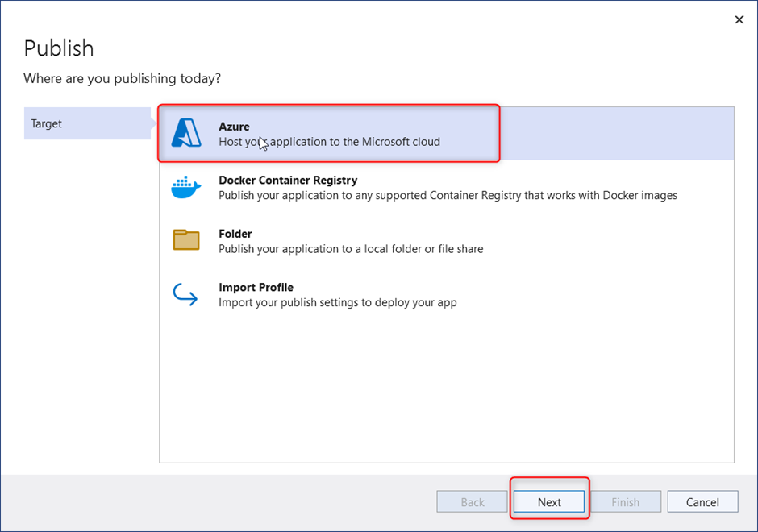Click the Import Profile arrow icon

(x=185, y=294)
